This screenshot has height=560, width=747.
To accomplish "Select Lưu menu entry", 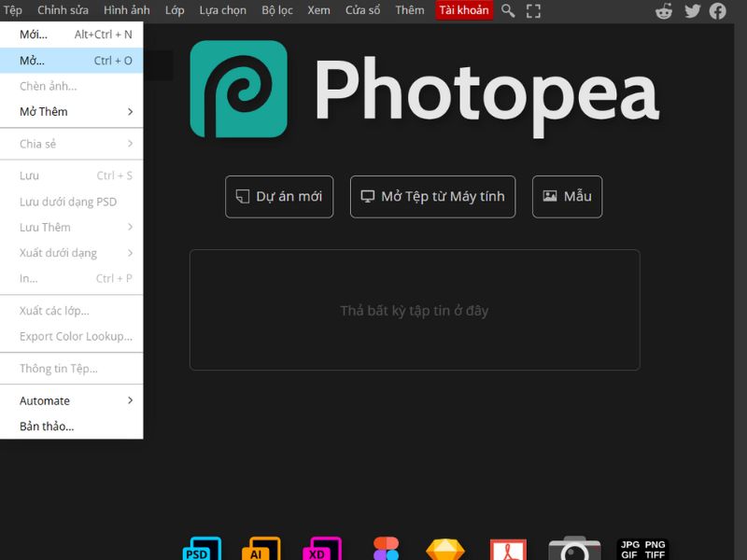I will click(72, 175).
